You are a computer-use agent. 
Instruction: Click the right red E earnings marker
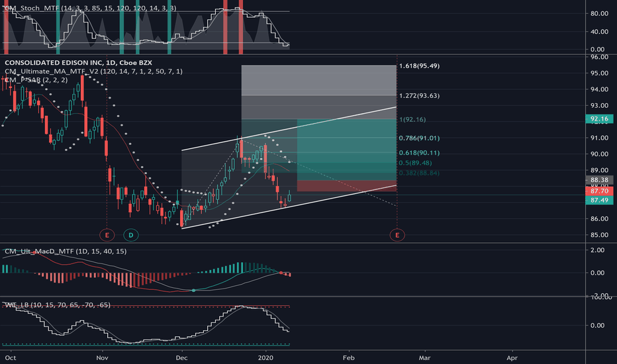click(397, 236)
